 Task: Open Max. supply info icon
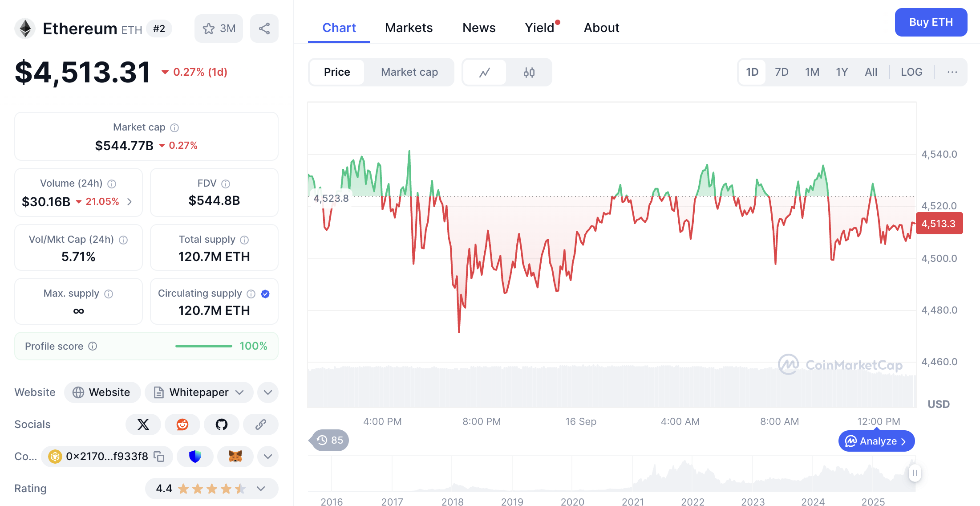tap(109, 294)
